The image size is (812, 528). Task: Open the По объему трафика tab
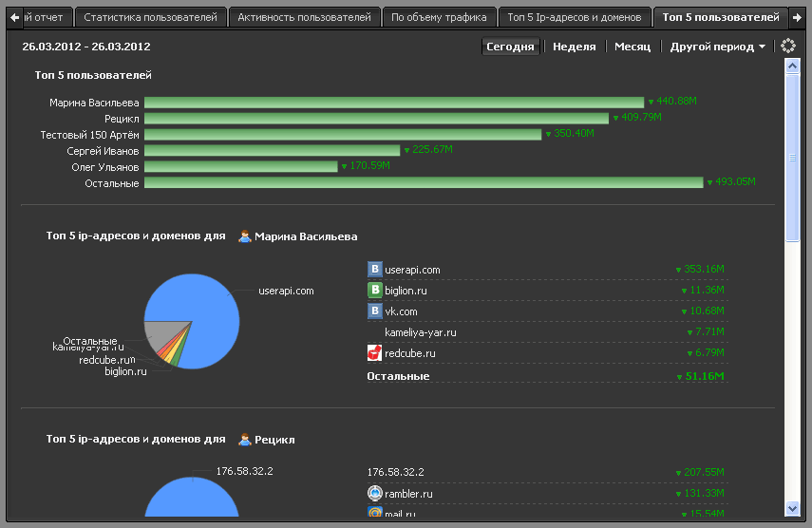[439, 17]
